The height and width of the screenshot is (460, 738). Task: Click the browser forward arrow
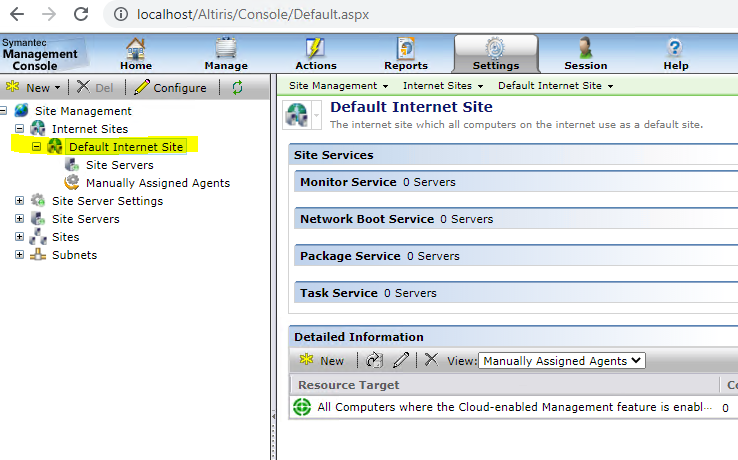(49, 14)
